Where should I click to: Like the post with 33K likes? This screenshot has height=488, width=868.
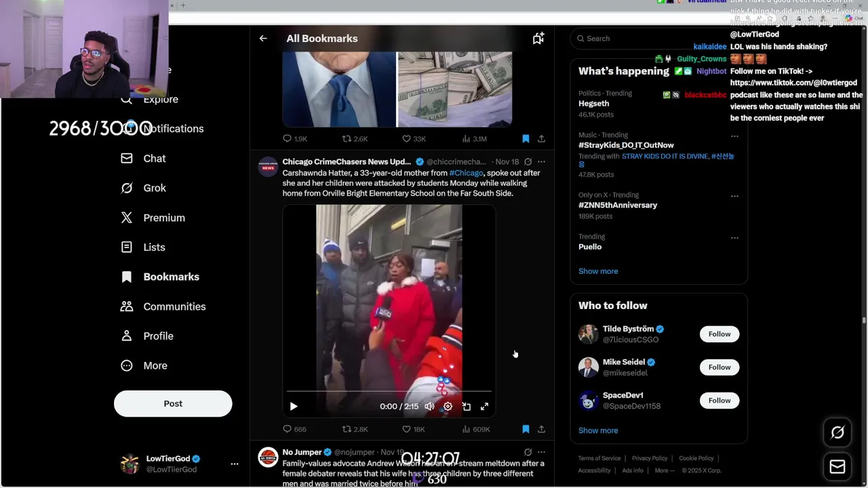coord(414,139)
